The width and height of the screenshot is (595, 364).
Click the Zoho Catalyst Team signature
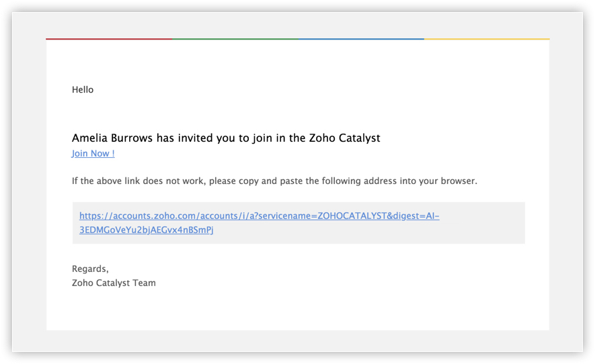[114, 283]
